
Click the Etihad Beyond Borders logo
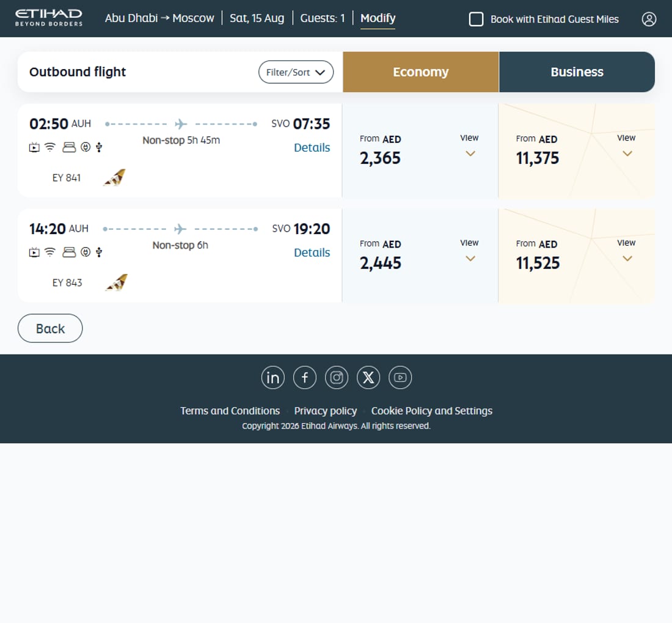pos(48,18)
